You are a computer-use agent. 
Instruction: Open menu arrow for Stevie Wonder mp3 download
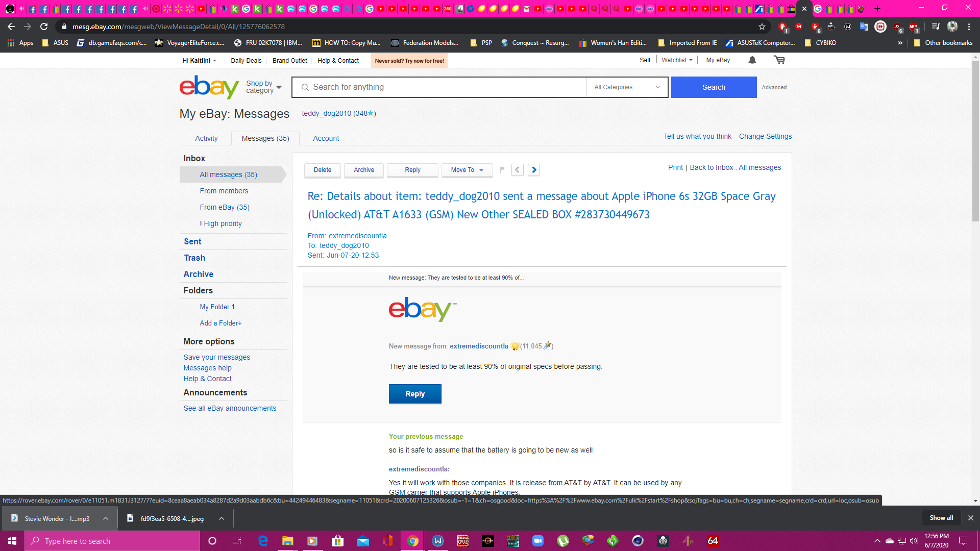coord(106,518)
